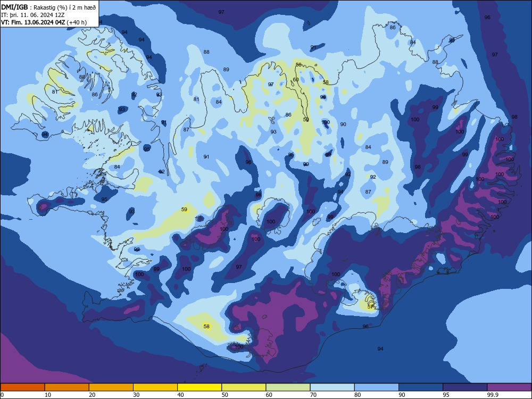Select the '20' tick label on color scale

pyautogui.click(x=92, y=395)
